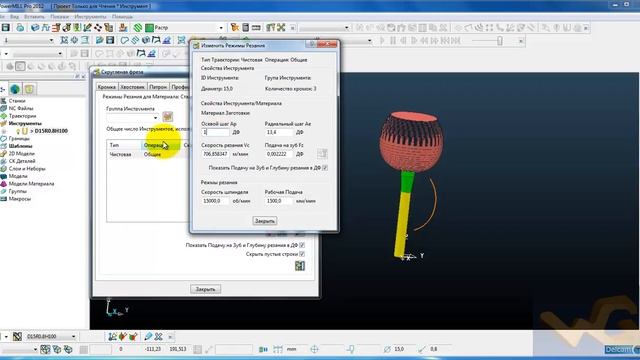Click the print icon next to save
The height and width of the screenshot is (360, 640).
[x=20, y=27]
